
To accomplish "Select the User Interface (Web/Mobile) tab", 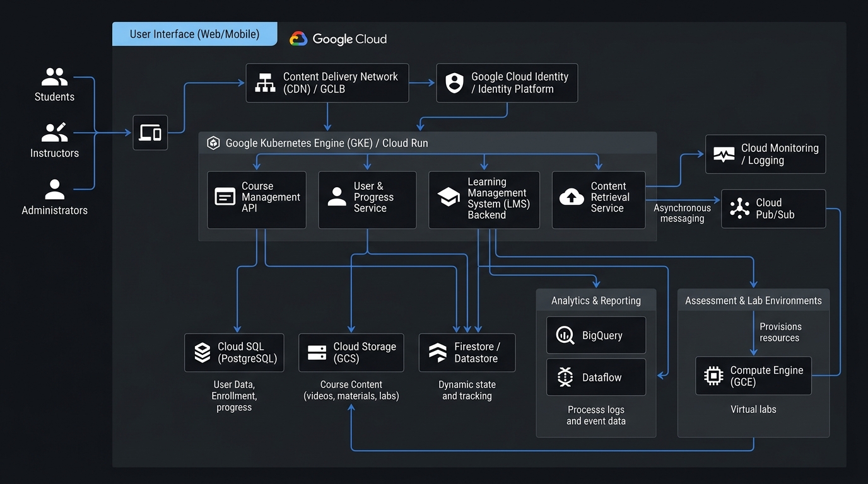I will tap(194, 34).
